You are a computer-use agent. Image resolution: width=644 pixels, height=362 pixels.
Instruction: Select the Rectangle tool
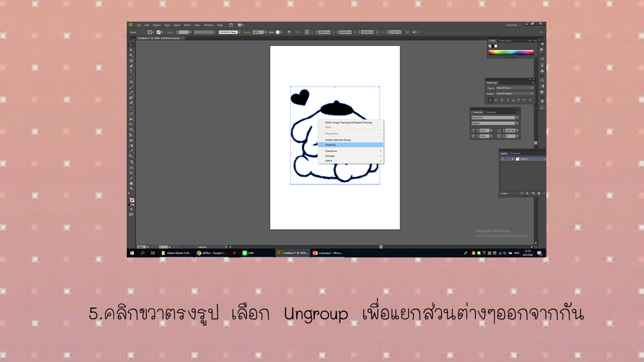132,82
